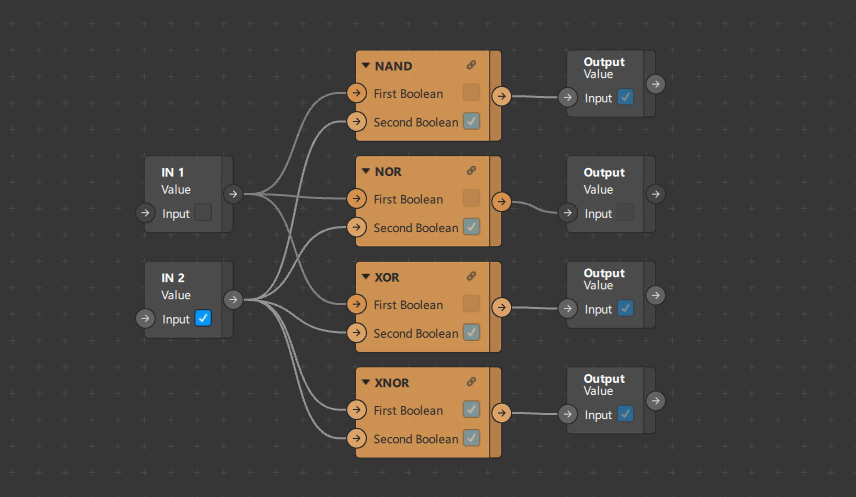This screenshot has width=856, height=497.
Task: Toggle Input checkbox on XOR's Output node
Action: [626, 308]
